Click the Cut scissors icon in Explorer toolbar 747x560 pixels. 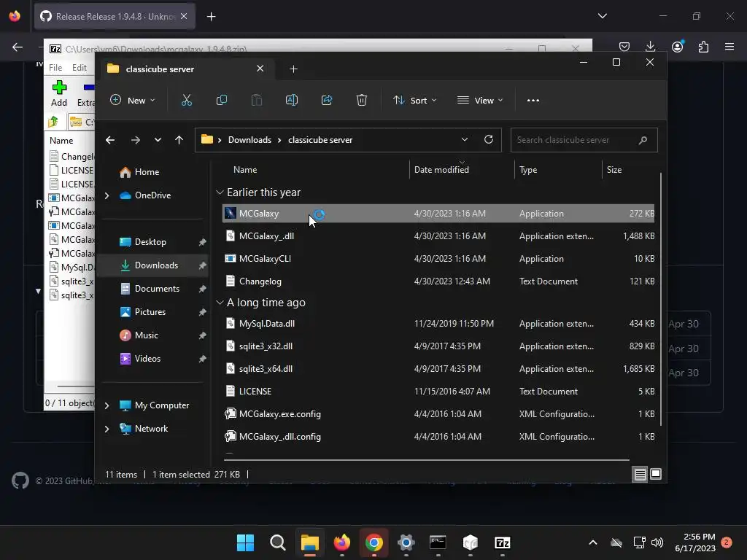point(186,100)
